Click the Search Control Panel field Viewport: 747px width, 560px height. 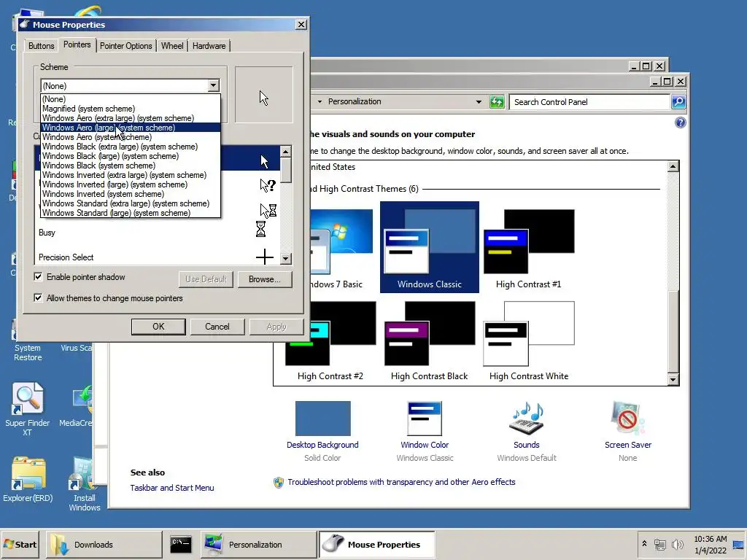point(589,102)
